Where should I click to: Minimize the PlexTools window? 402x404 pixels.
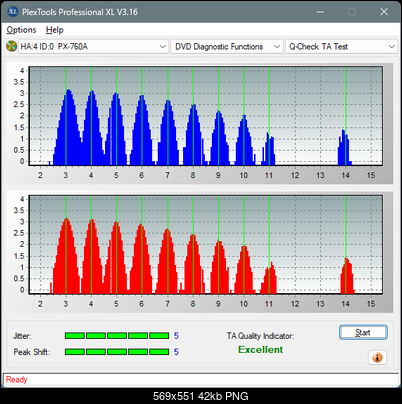[x=320, y=12]
